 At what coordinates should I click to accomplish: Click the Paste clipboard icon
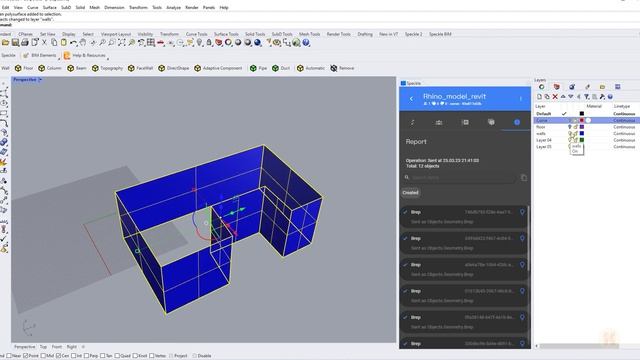click(64, 42)
